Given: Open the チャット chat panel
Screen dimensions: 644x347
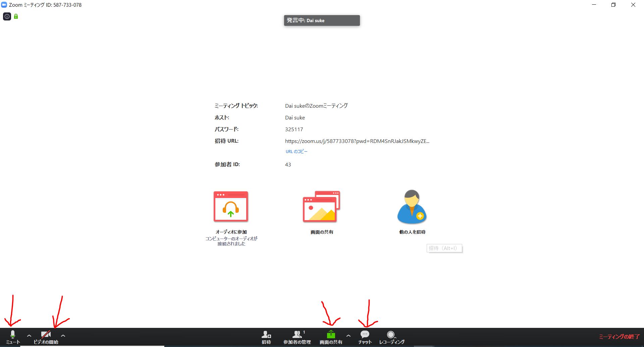Looking at the screenshot, I should pos(365,337).
